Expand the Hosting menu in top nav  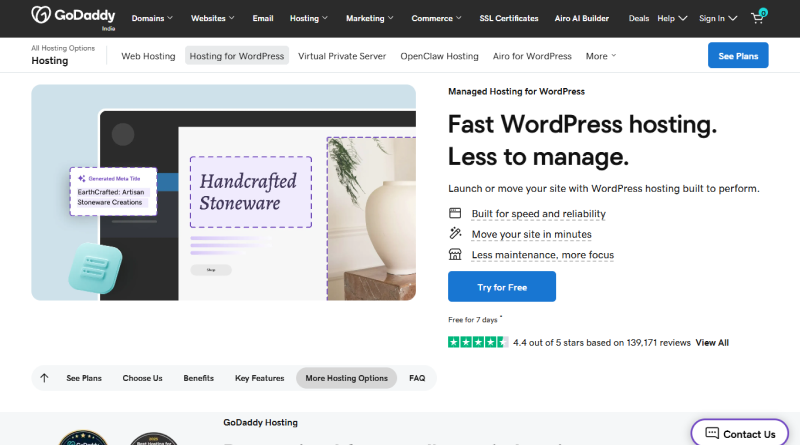click(309, 18)
